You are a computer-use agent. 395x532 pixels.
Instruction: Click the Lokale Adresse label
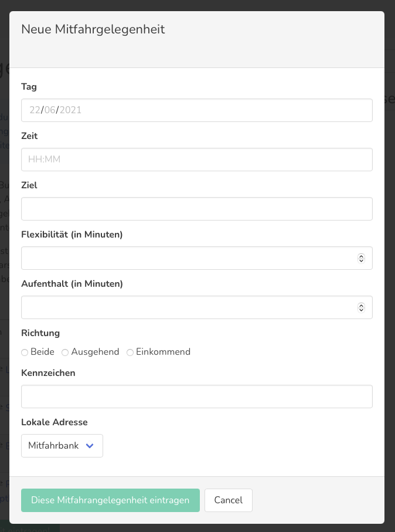(55, 422)
